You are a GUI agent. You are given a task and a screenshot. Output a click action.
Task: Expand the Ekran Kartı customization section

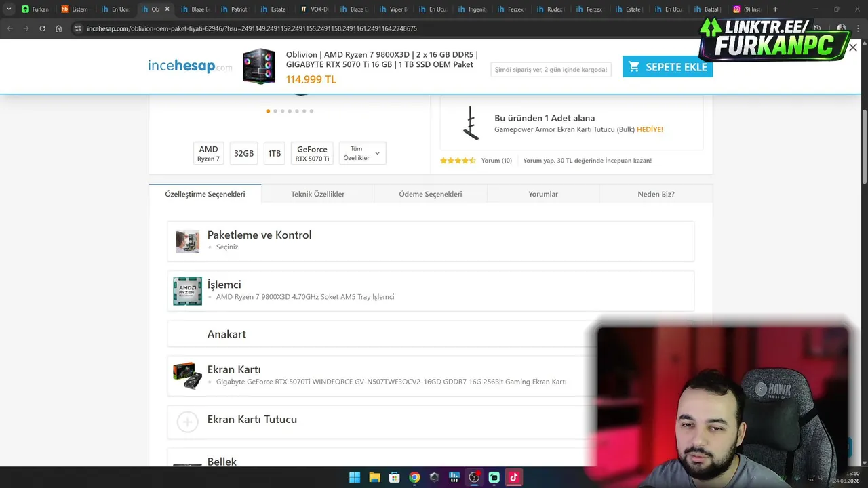click(x=431, y=375)
